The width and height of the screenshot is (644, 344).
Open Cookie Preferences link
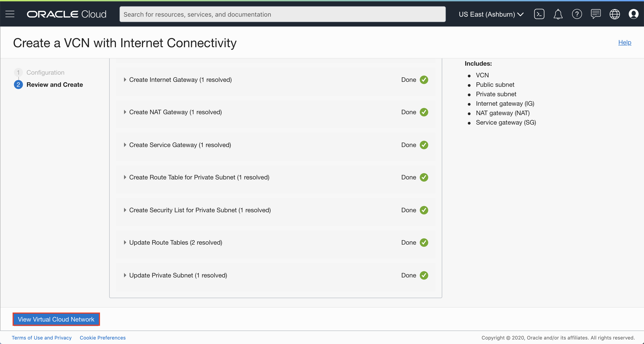coord(102,338)
